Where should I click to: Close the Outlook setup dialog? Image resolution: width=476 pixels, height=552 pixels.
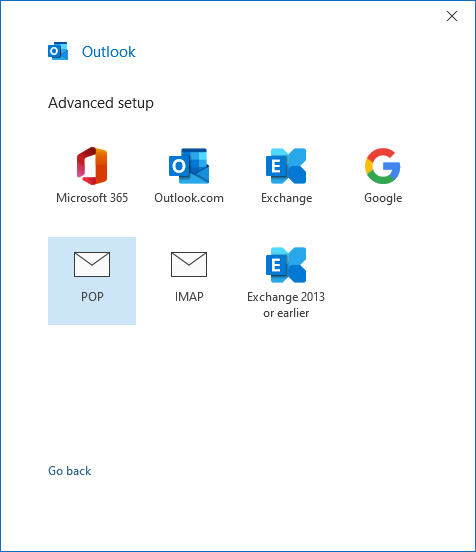pos(452,16)
